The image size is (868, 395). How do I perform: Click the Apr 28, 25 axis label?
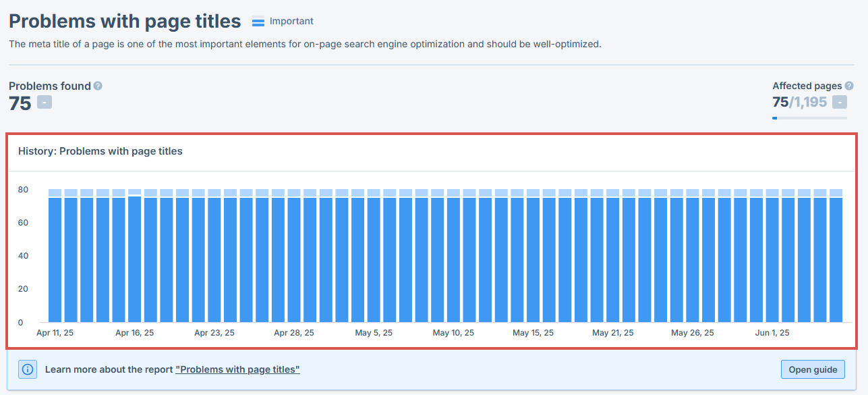click(x=294, y=333)
